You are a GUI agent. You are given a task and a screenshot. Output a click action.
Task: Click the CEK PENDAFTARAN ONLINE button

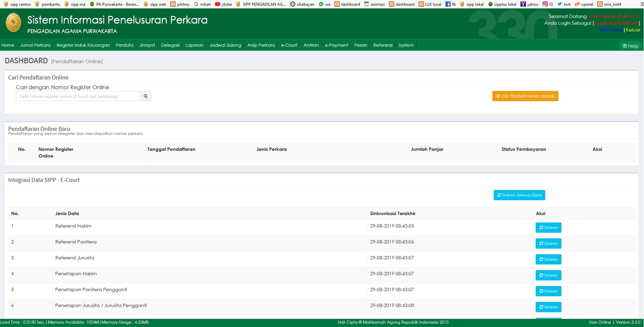(525, 96)
